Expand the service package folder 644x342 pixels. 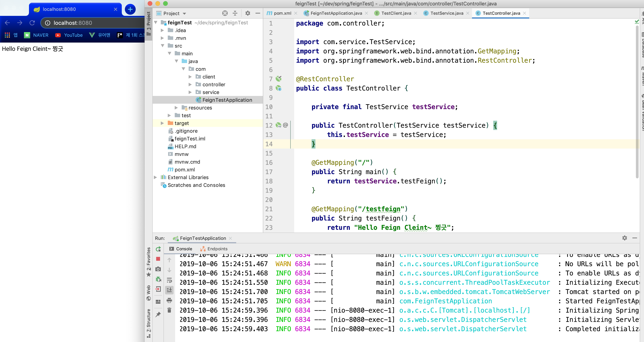click(190, 92)
